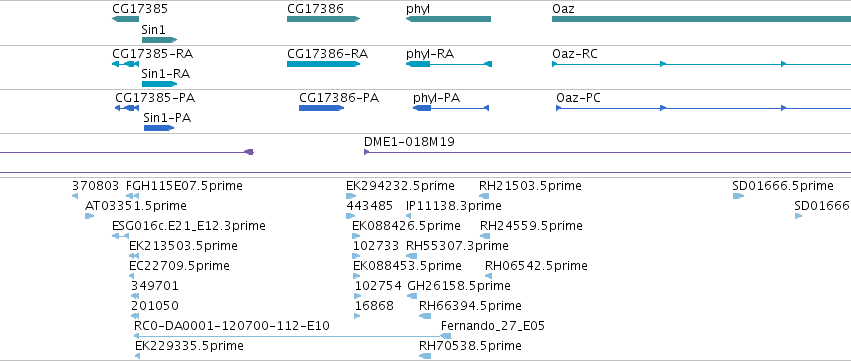851x361 pixels.
Task: Click the Sin1-RA transcript glyph
Action: click(160, 84)
